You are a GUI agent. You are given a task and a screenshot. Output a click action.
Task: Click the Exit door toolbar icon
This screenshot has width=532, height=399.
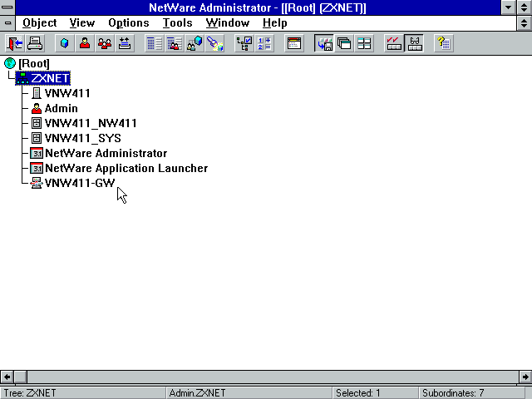[x=15, y=43]
